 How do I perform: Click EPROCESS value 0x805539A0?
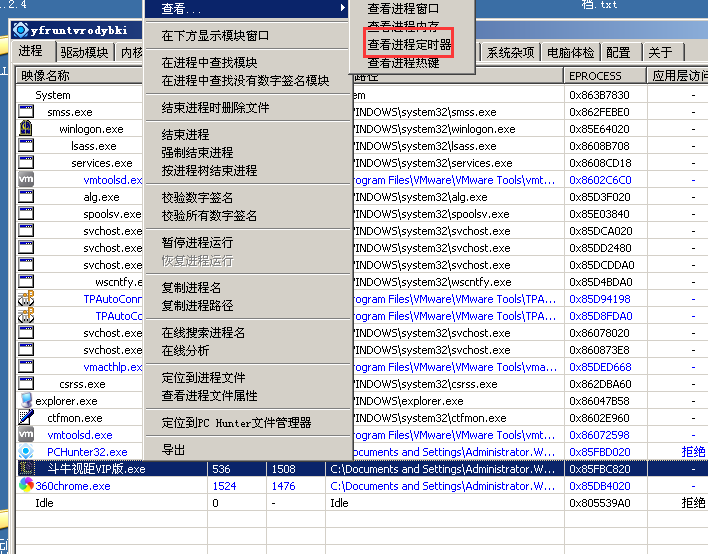click(599, 503)
